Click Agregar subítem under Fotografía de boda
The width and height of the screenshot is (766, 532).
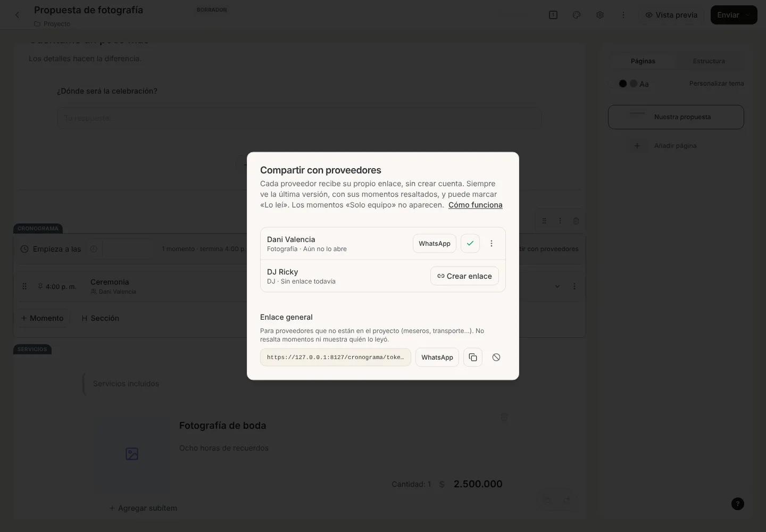(x=143, y=508)
